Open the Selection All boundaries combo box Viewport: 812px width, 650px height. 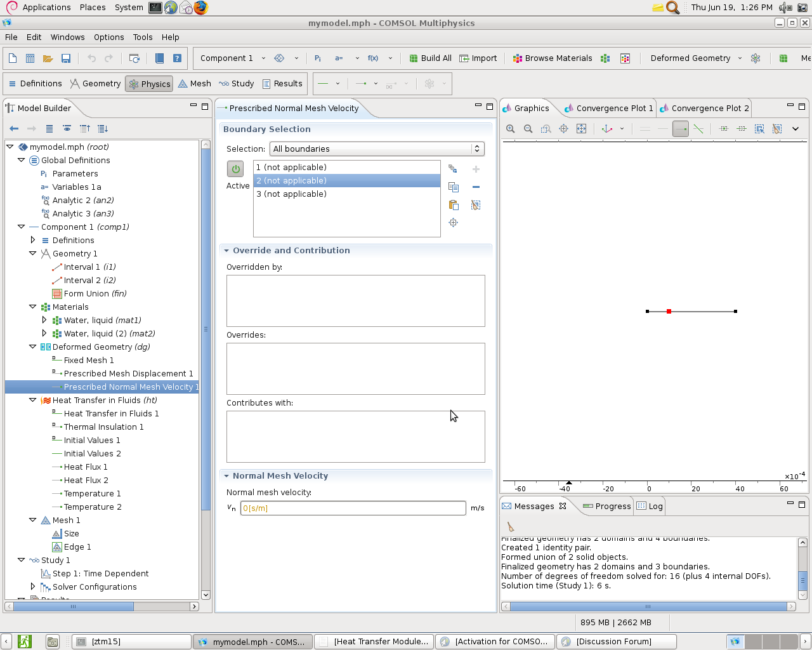click(x=377, y=149)
